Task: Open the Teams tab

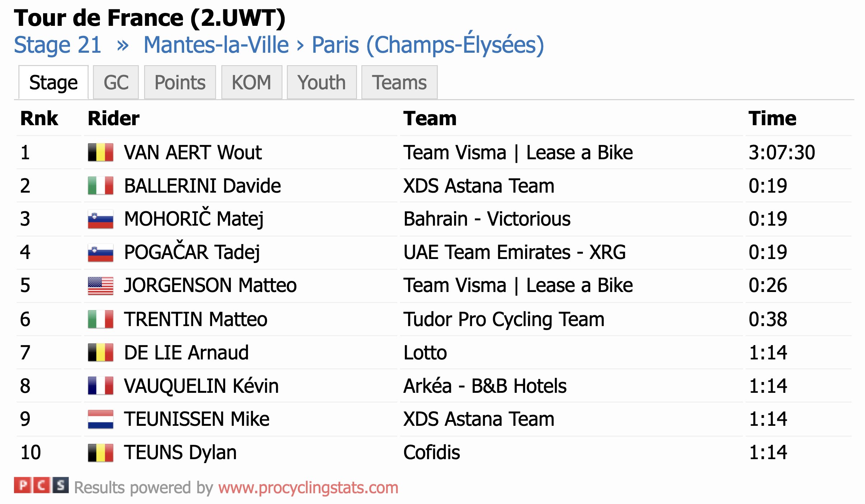Action: [x=399, y=82]
